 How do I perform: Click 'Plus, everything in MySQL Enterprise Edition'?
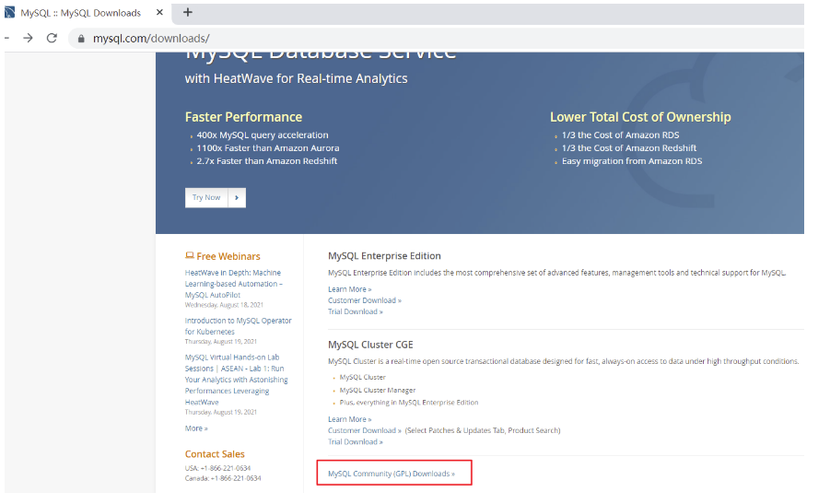(409, 403)
